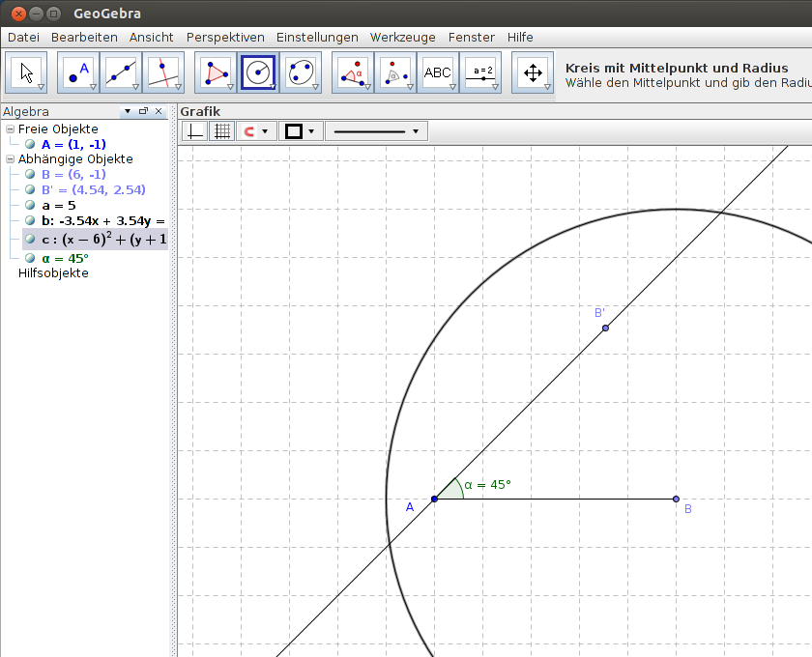Select the Polygon tool
812x657 pixels.
tap(216, 72)
